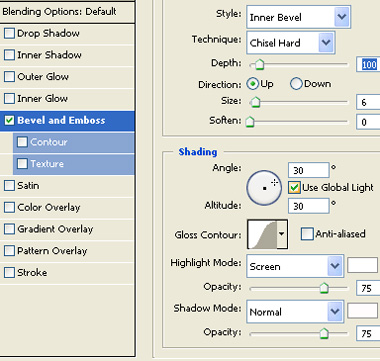The width and height of the screenshot is (380, 361).
Task: Click the Soften slider handle
Action: click(250, 122)
